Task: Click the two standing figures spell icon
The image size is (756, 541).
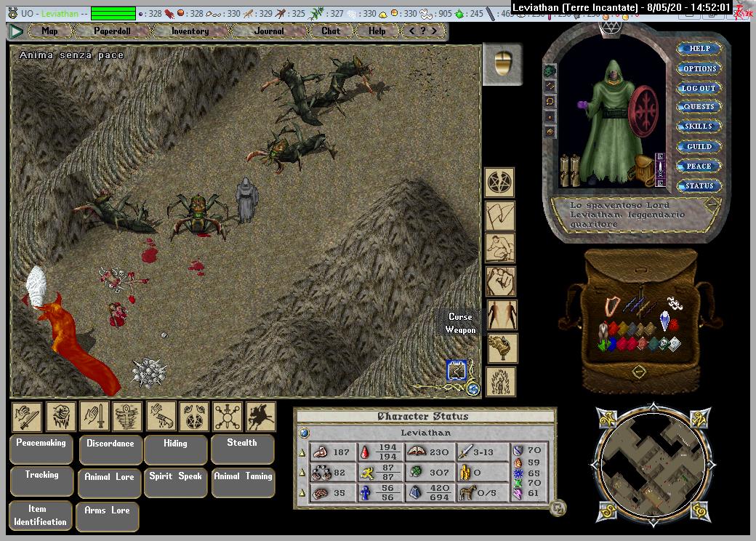Action: click(502, 316)
